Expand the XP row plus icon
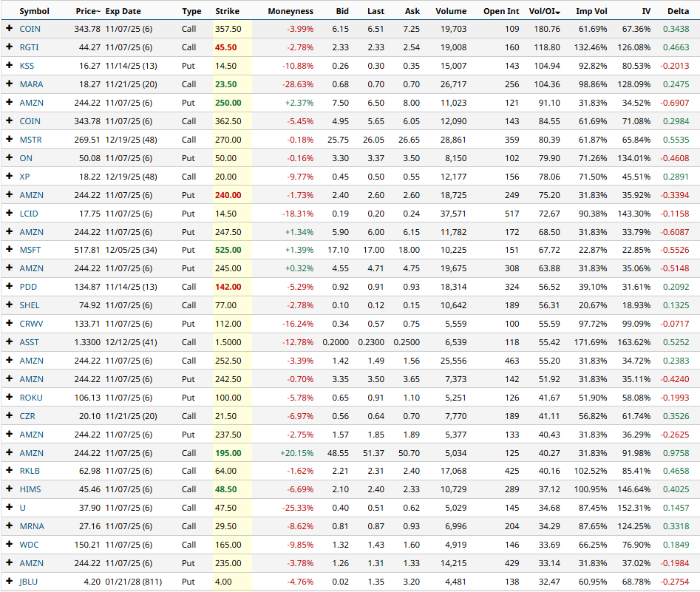Viewport: 700px width, 592px height. [x=9, y=176]
